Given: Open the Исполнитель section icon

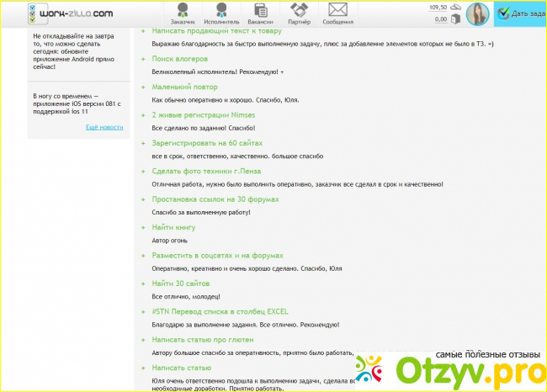Looking at the screenshot, I should click(223, 10).
